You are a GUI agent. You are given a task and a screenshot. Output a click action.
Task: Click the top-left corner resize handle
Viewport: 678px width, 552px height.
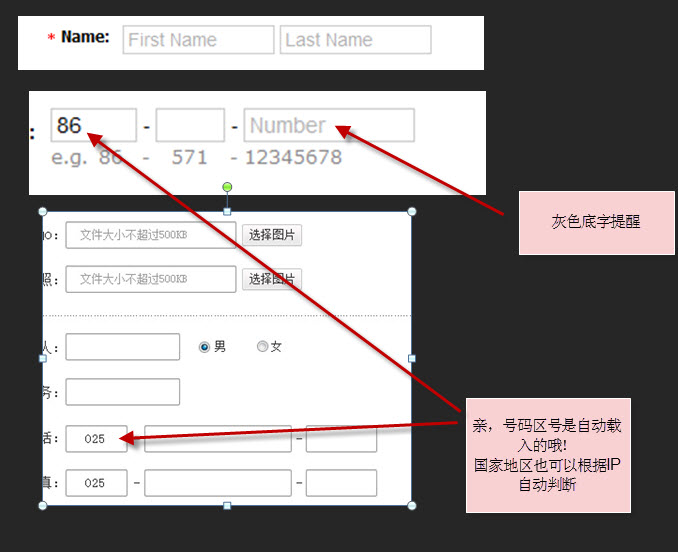[x=42, y=212]
